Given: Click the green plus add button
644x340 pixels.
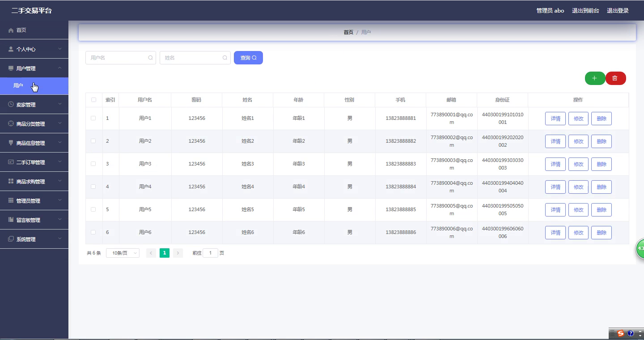Looking at the screenshot, I should 595,78.
